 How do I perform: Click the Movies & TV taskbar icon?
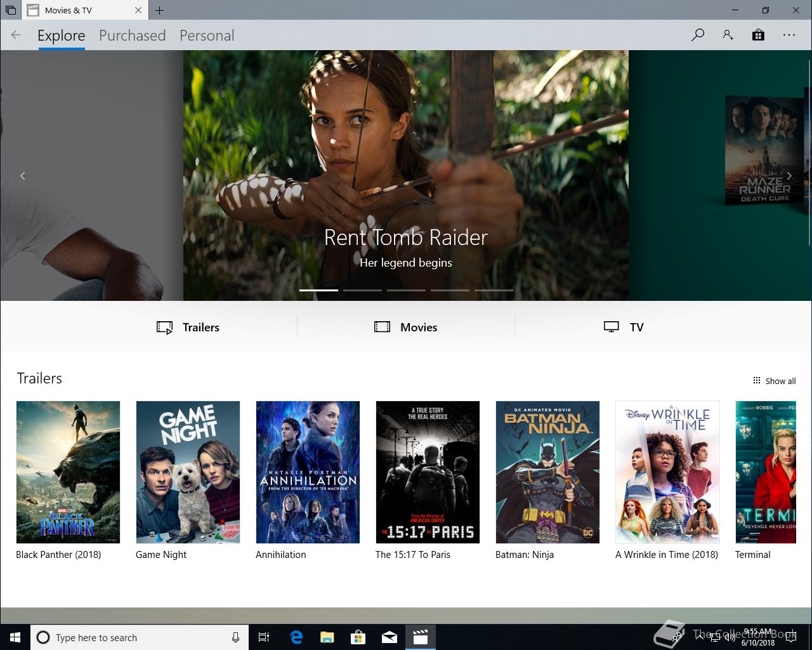tap(420, 637)
